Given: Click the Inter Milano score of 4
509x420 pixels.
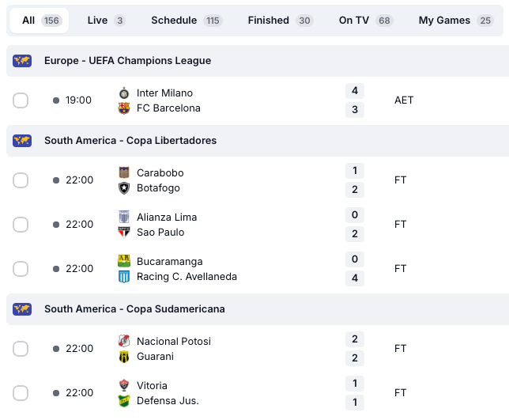Looking at the screenshot, I should [355, 91].
